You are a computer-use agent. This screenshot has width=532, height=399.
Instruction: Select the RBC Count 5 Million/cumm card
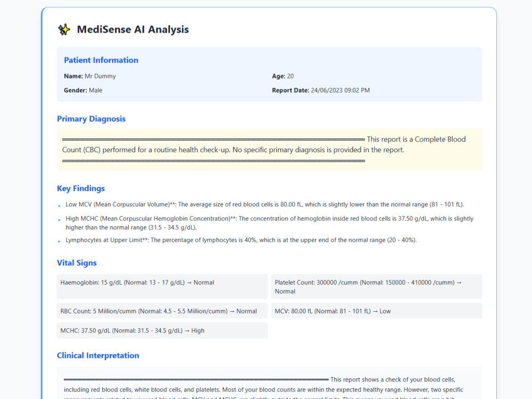click(x=162, y=311)
